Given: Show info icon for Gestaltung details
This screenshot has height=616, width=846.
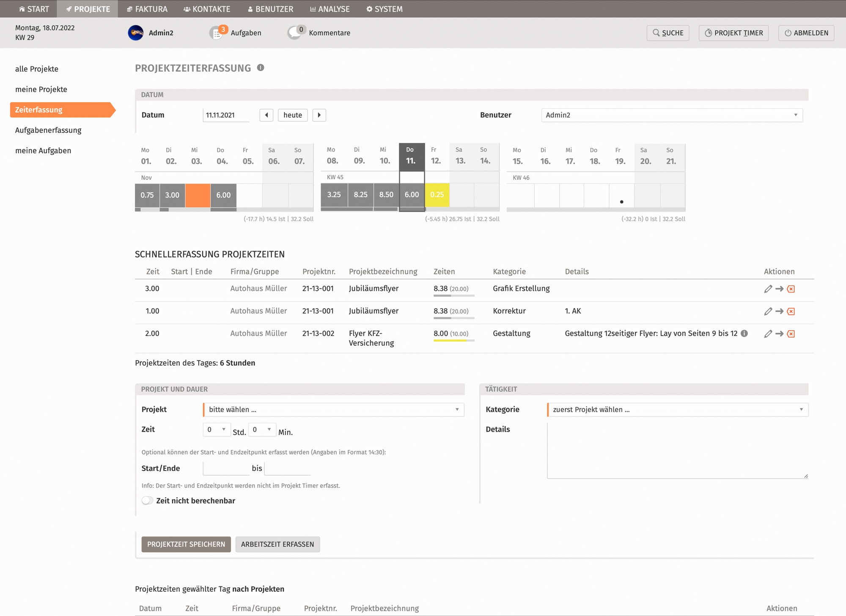Looking at the screenshot, I should 744,334.
